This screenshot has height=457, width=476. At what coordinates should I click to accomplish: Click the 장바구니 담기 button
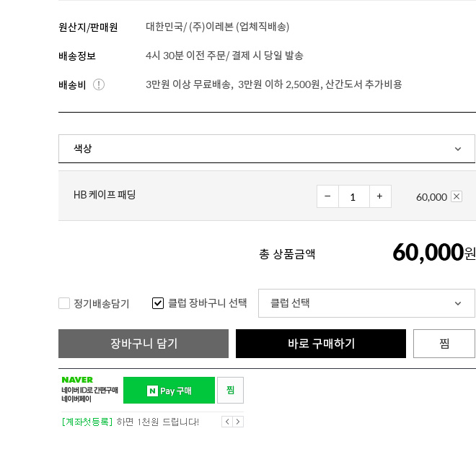[x=144, y=344]
